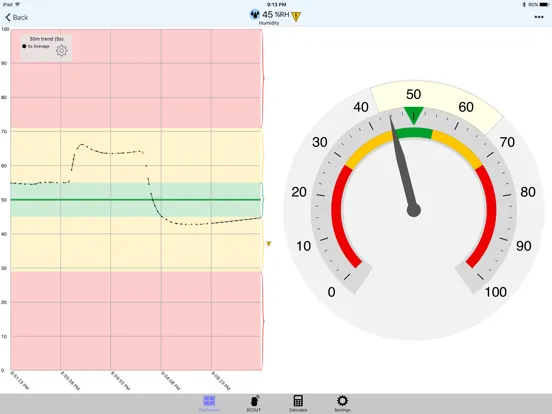Open trend settings gear in chart legend

pyautogui.click(x=62, y=50)
